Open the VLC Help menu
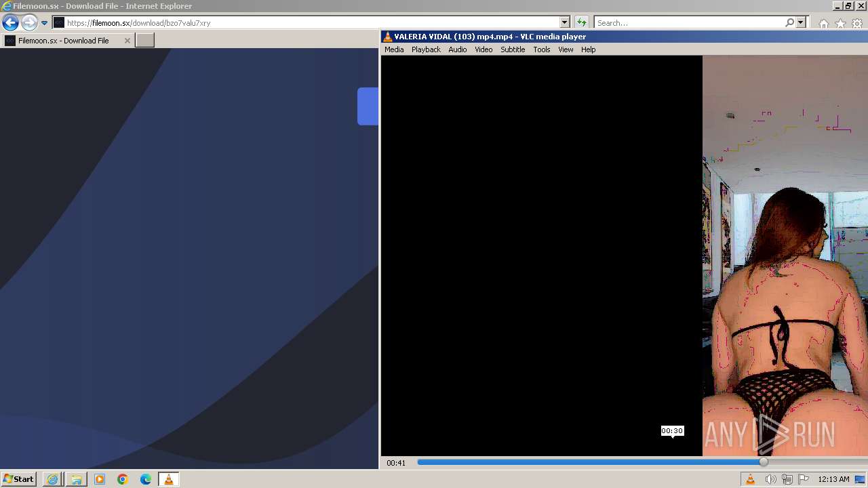Viewport: 868px width, 488px height. (x=588, y=49)
